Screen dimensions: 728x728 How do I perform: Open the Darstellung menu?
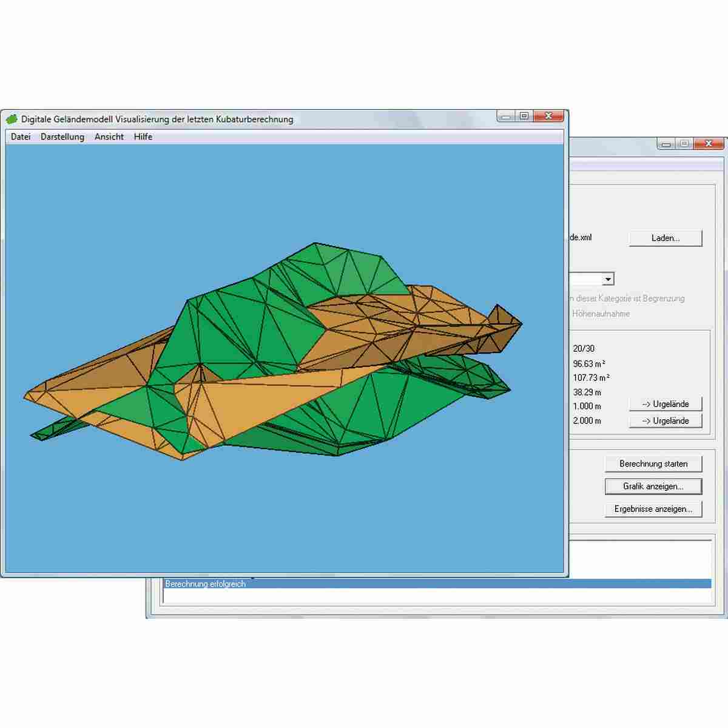pyautogui.click(x=62, y=137)
